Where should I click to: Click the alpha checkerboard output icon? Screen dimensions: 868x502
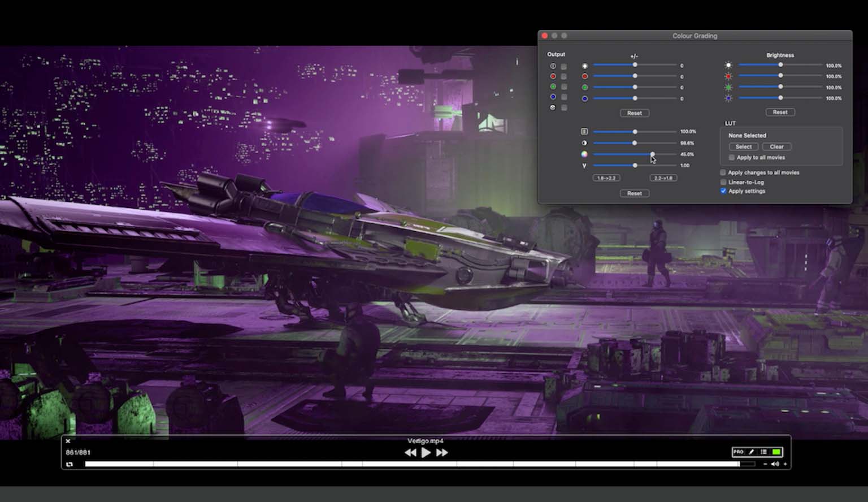(553, 107)
